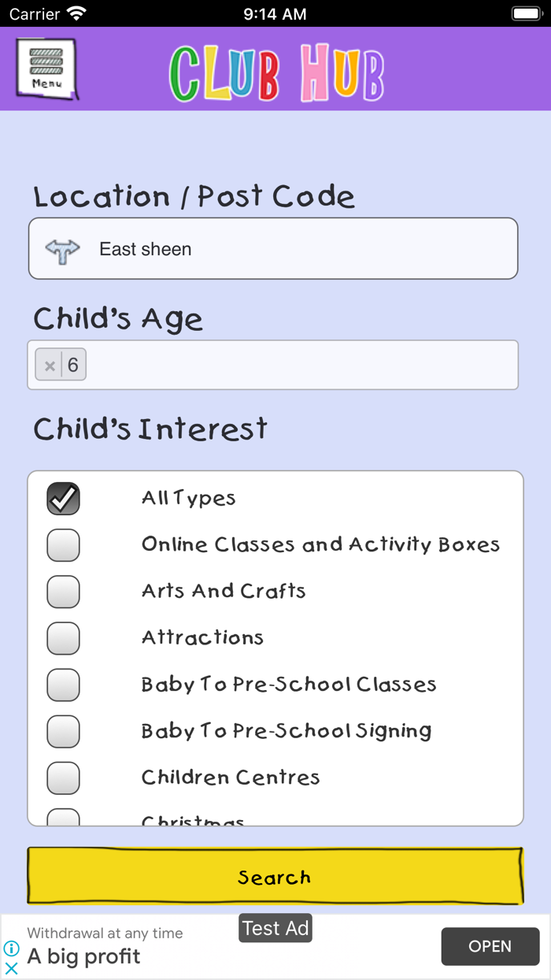Viewport: 551px width, 980px height.
Task: Click the signpost location icon
Action: tap(61, 248)
